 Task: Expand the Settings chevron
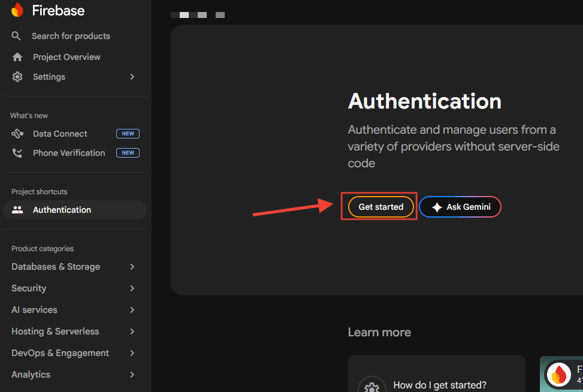pyautogui.click(x=132, y=77)
